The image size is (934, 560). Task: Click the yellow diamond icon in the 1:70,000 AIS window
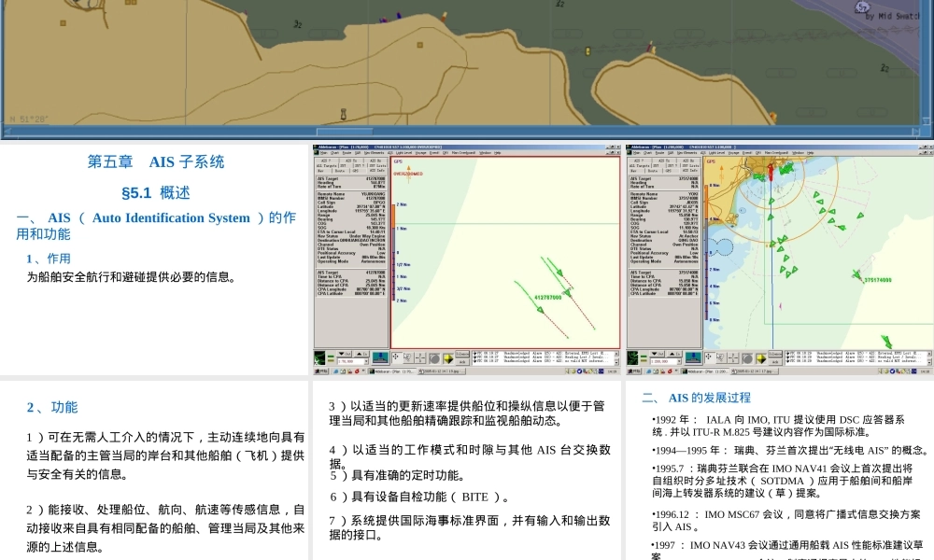(448, 358)
